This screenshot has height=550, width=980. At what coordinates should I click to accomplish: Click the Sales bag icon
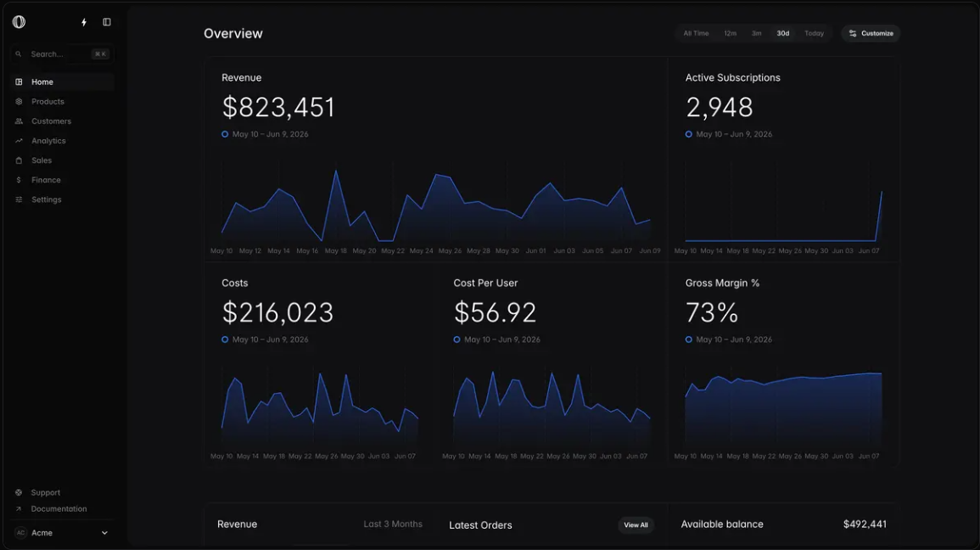[19, 160]
